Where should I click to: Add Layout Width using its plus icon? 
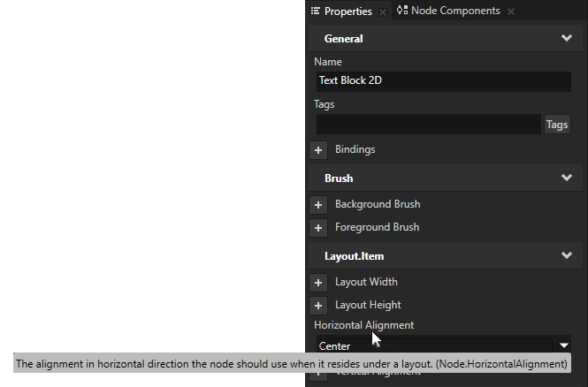click(x=319, y=283)
